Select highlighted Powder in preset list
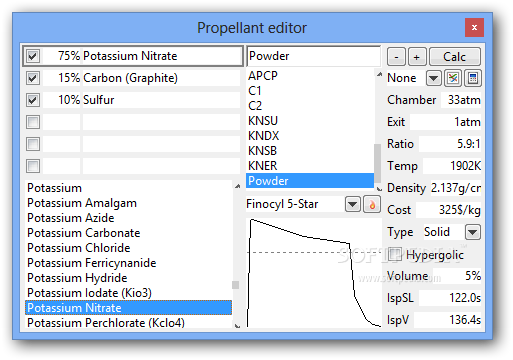513x360 pixels. (310, 181)
